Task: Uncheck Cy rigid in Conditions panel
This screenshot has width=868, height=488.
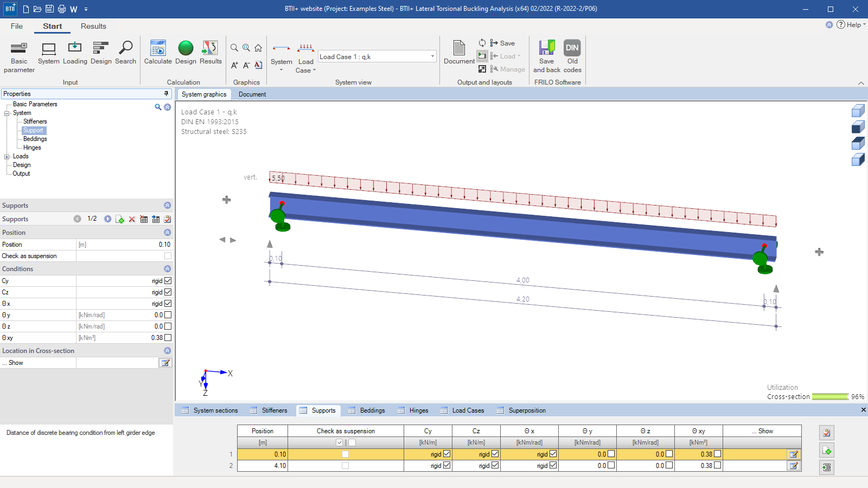Action: point(168,281)
